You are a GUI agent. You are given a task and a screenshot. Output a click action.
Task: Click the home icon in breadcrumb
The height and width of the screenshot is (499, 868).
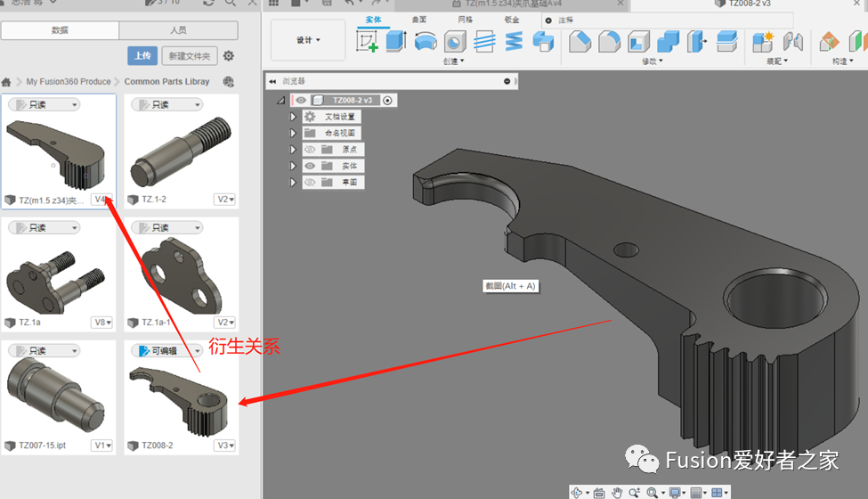(7, 82)
